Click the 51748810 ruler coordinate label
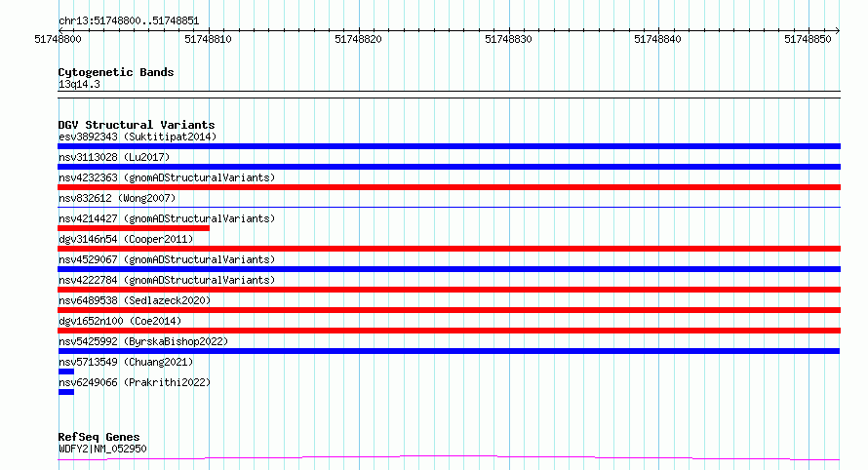Screen dimensions: 868x470 point(208,39)
